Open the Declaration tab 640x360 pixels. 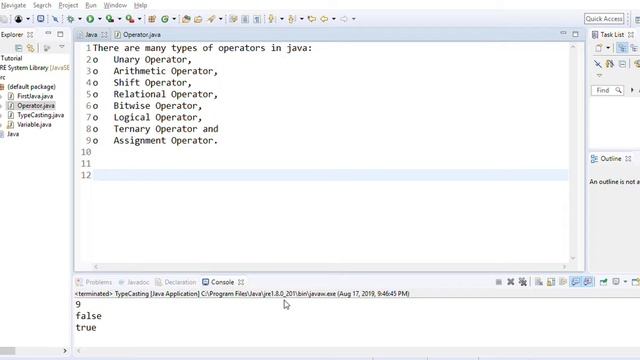[x=176, y=282]
